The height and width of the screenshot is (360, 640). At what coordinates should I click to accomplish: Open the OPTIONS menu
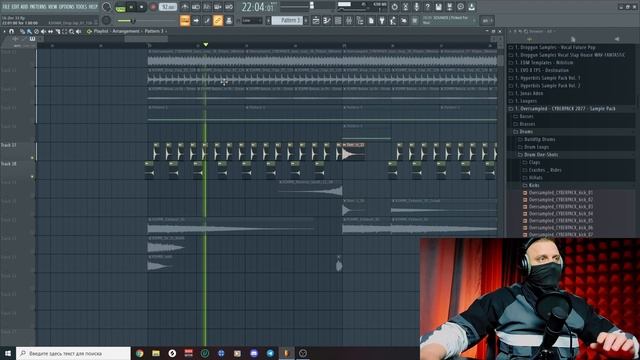pos(67,7)
